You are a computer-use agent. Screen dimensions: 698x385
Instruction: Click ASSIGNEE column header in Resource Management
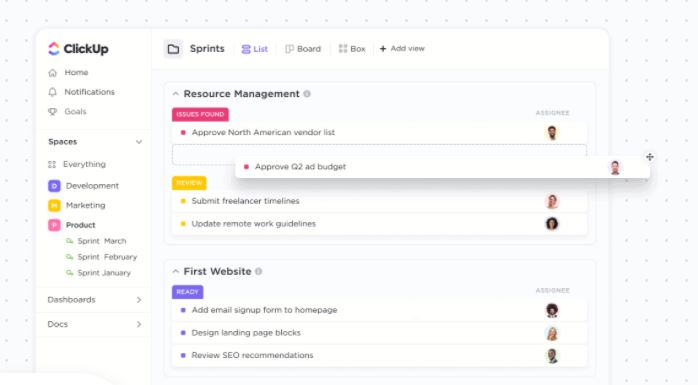(552, 113)
